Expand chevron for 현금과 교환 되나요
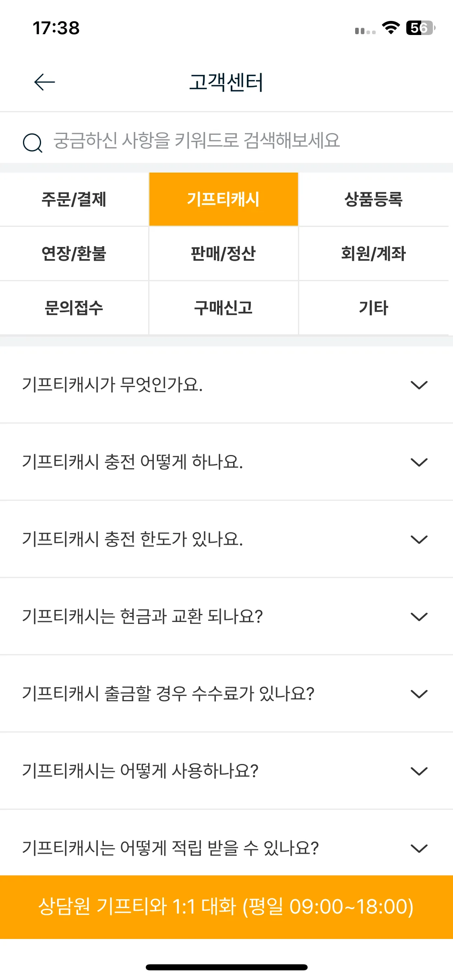453x980 pixels. [x=419, y=617]
